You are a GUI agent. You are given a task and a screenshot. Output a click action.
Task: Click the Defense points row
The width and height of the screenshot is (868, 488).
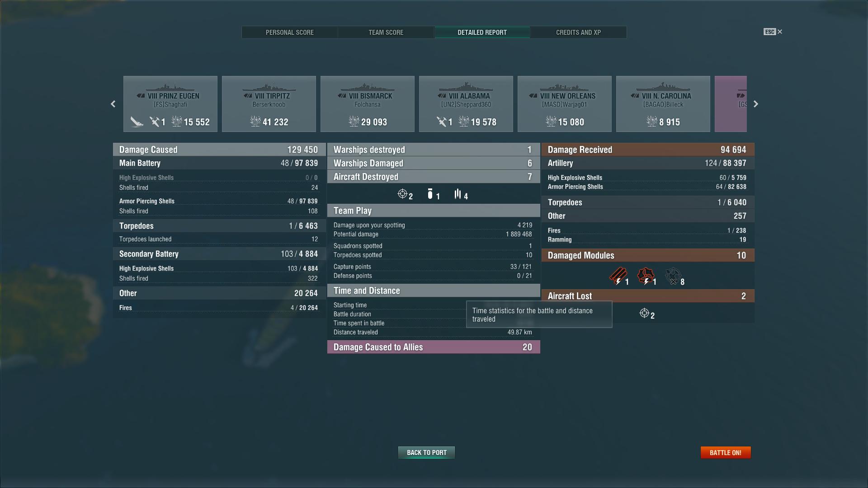[434, 276]
